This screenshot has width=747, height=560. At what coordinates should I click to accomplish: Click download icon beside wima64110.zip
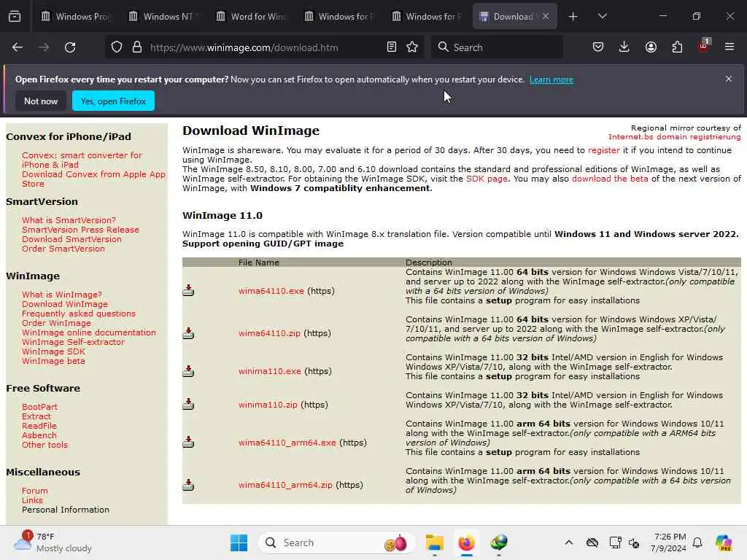188,333
